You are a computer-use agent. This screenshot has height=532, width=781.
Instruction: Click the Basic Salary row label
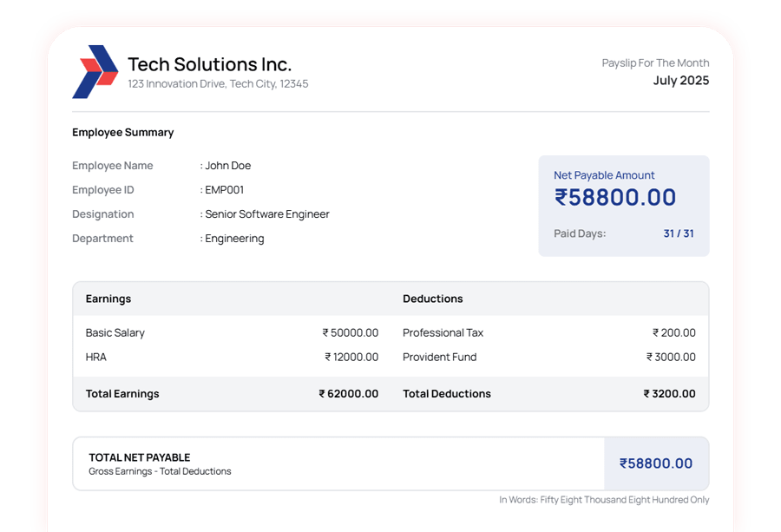coord(115,332)
